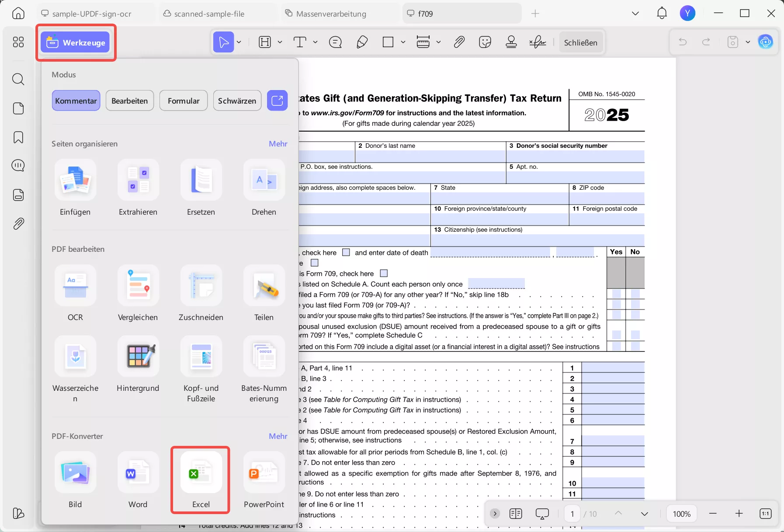Open the Zuschneiden crop tool
Screen dimensions: 784x532
coord(201,293)
